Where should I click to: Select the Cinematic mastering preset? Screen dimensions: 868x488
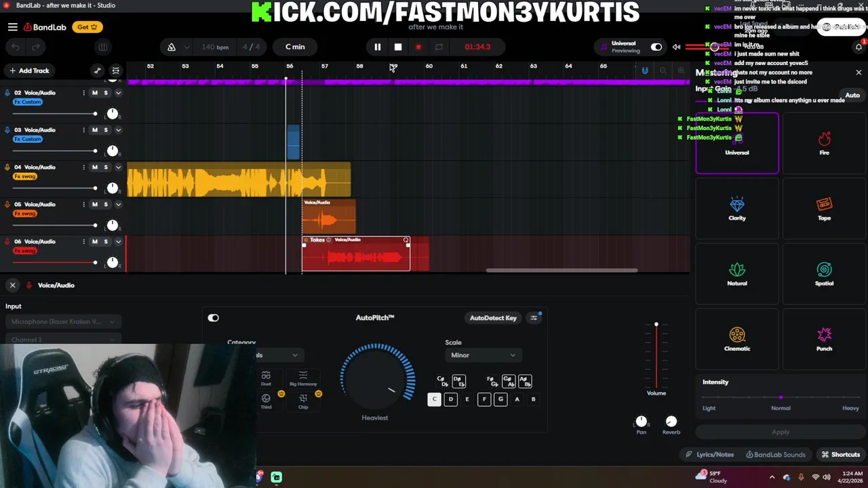[x=737, y=340]
